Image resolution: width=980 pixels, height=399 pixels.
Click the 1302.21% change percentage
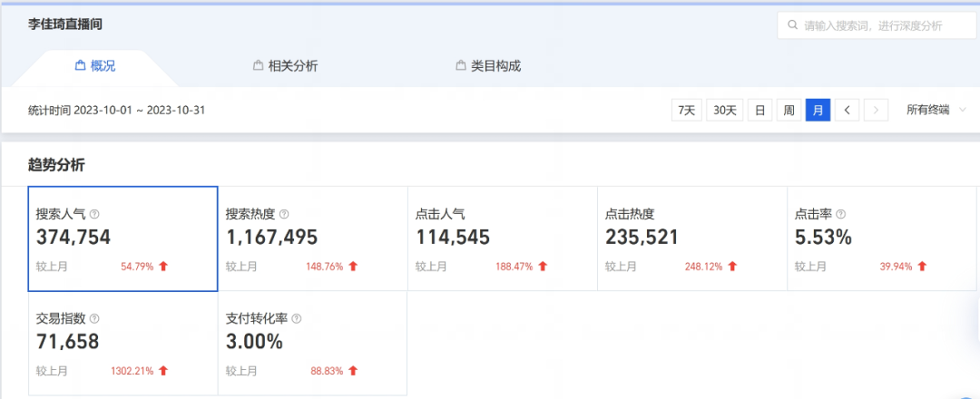click(132, 371)
